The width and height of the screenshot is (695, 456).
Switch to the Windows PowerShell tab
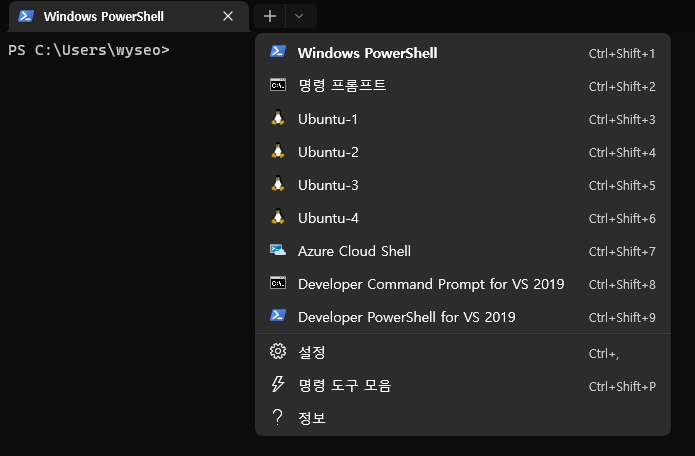(129, 16)
